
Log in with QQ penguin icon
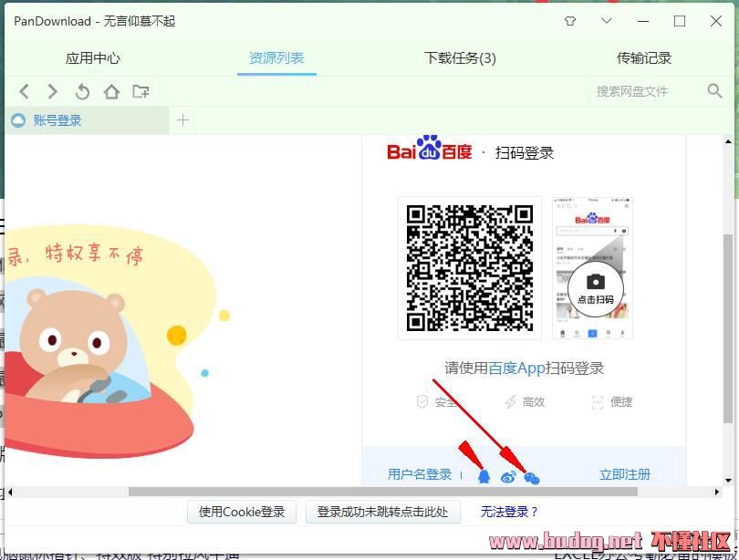pyautogui.click(x=484, y=477)
